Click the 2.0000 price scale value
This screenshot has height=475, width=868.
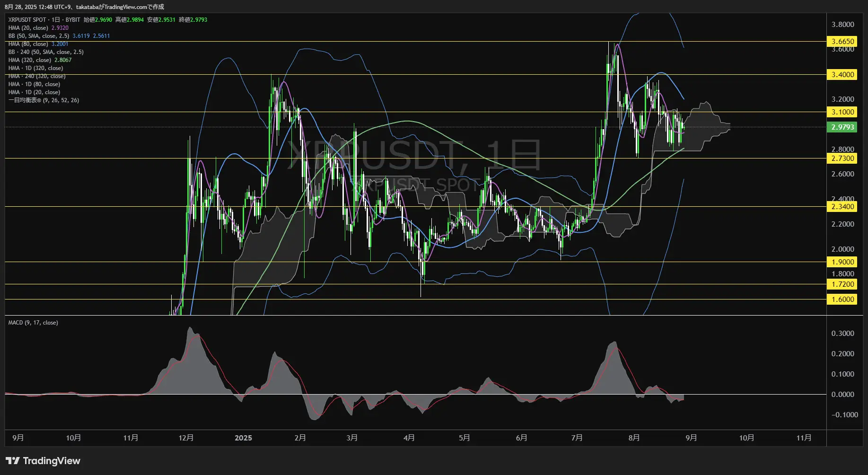pos(842,249)
